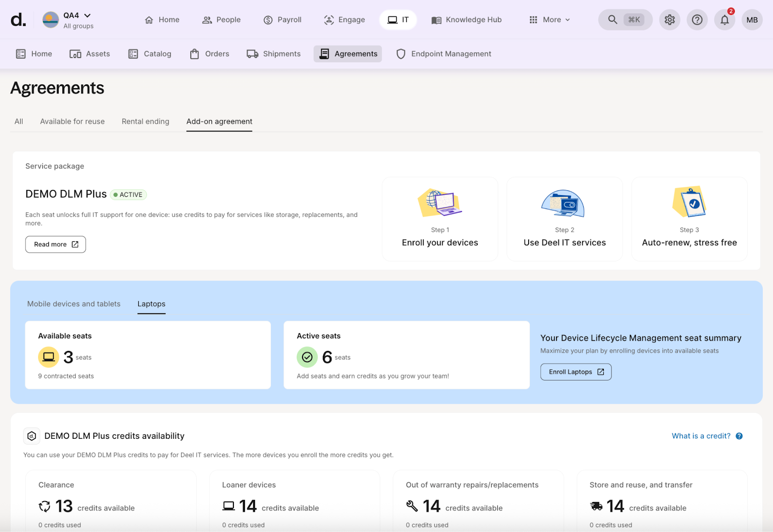Image resolution: width=773 pixels, height=532 pixels.
Task: Click the MB user avatar
Action: point(752,20)
